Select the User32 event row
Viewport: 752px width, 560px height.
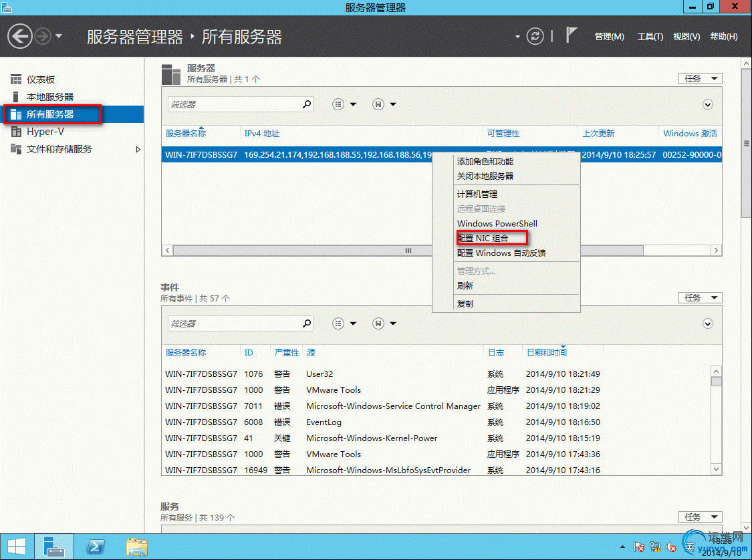(x=435, y=374)
